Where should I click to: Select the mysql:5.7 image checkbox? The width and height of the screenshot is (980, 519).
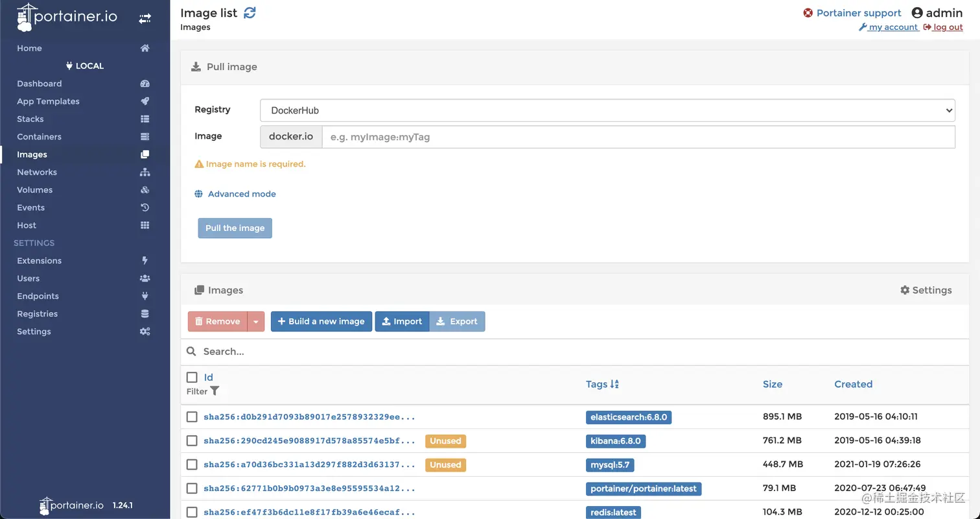click(192, 465)
